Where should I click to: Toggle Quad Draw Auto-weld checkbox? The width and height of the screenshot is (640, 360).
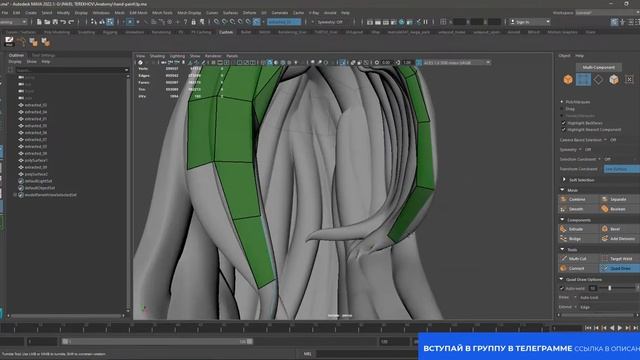tap(562, 289)
